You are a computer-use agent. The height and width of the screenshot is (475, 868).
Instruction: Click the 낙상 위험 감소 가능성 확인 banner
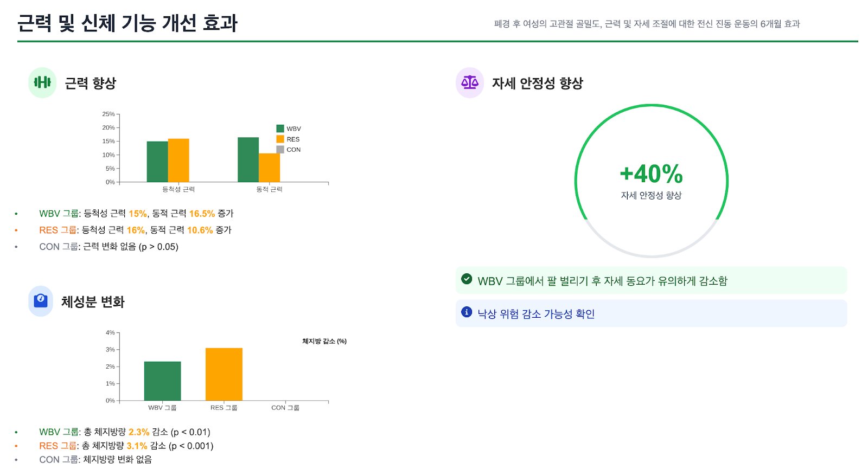coord(651,313)
